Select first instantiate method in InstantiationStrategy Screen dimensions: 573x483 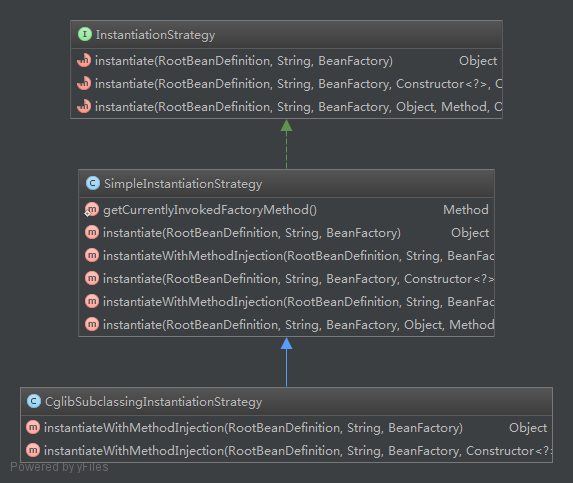(244, 61)
